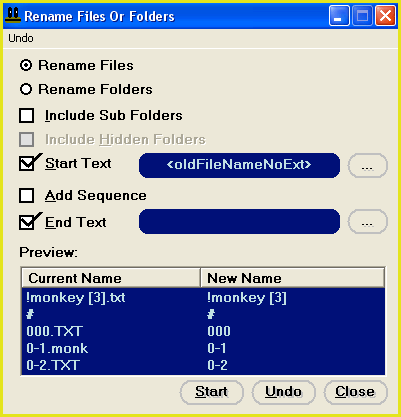Open the ellipsis button beside End Text
401x417 pixels.
368,222
